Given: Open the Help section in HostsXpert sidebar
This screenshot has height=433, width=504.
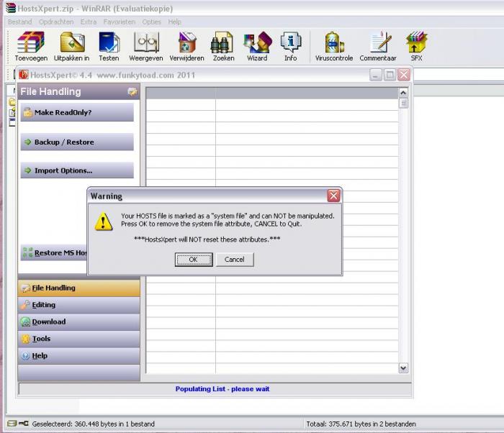Looking at the screenshot, I should point(79,356).
